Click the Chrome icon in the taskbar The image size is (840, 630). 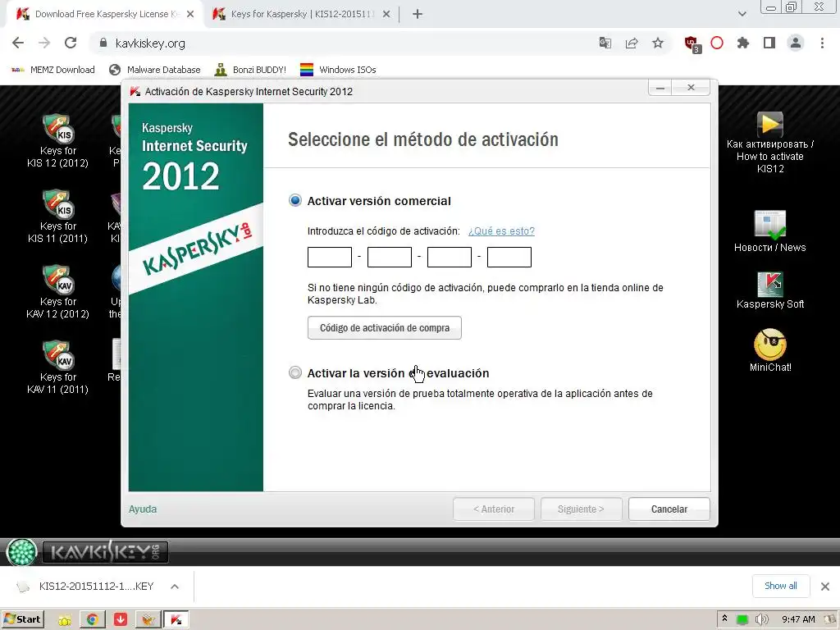pos(92,620)
